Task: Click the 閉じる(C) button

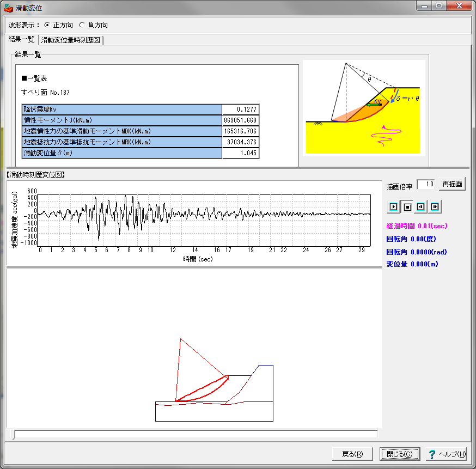Action: point(400,454)
